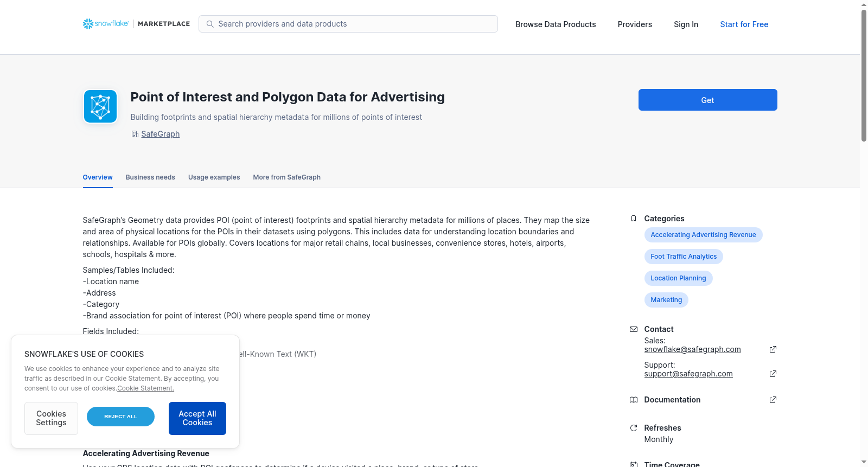Screen dimensions: 868x467
Task: Select Foot Traffic Analytics category tag
Action: tap(684, 257)
